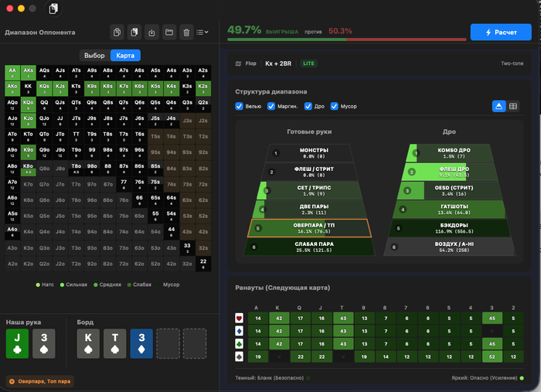The image size is (541, 392).
Task: Click the K8o cell in range grid
Action: 29,169
